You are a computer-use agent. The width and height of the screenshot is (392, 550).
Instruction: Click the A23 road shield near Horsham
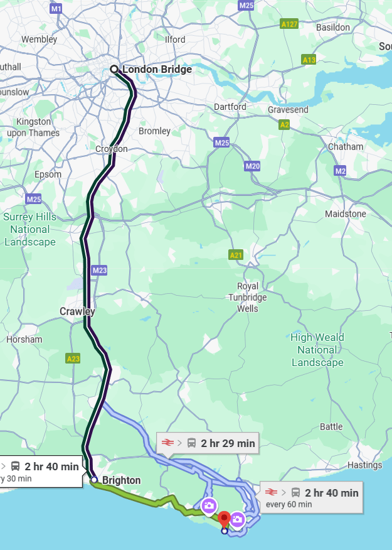(x=73, y=359)
